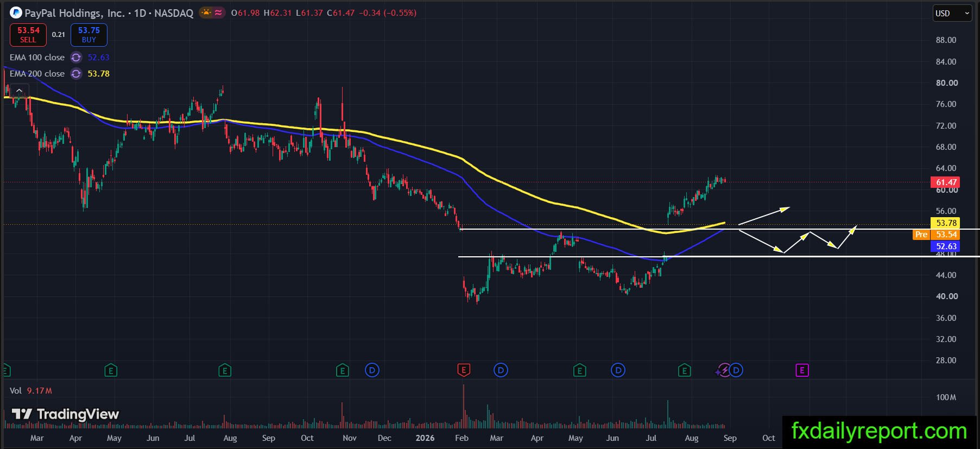The image size is (980, 449).
Task: Click the red 61.47 last-price tag on the price axis
Action: [945, 182]
